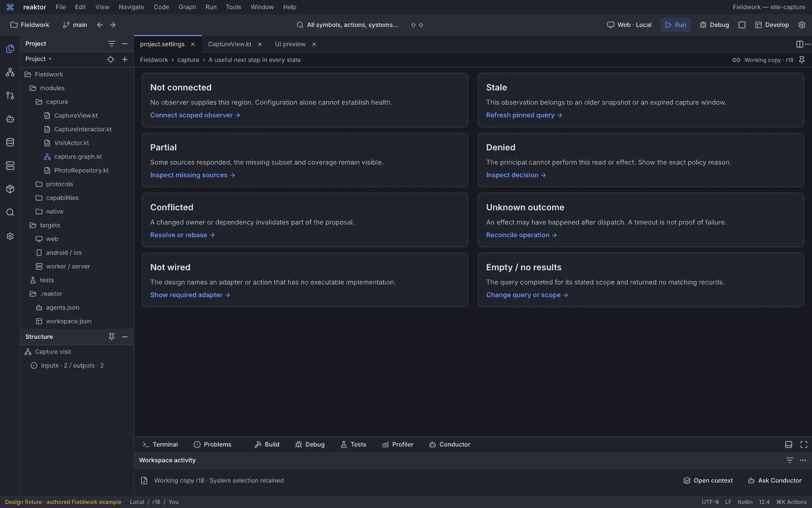Navigate forward with the right arrow

coord(113,25)
